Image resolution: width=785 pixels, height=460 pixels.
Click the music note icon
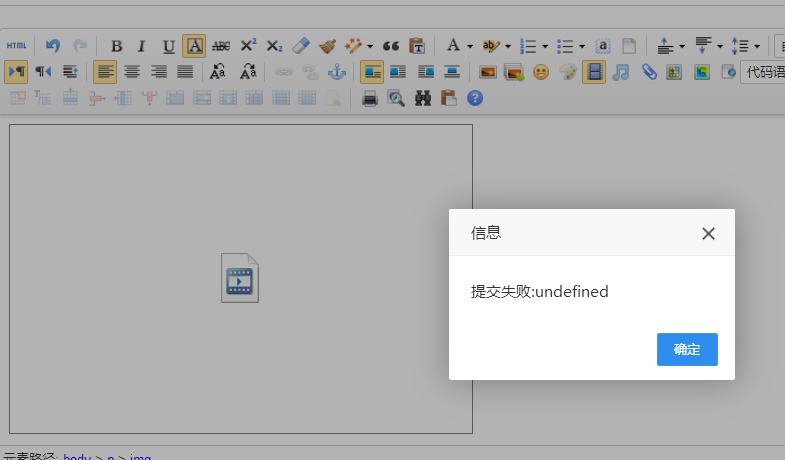click(621, 72)
